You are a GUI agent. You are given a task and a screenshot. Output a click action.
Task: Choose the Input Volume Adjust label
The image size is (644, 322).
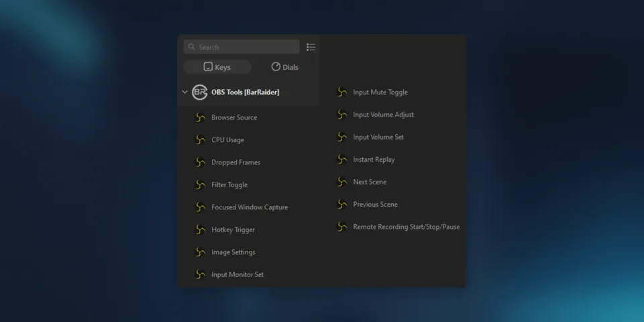383,115
